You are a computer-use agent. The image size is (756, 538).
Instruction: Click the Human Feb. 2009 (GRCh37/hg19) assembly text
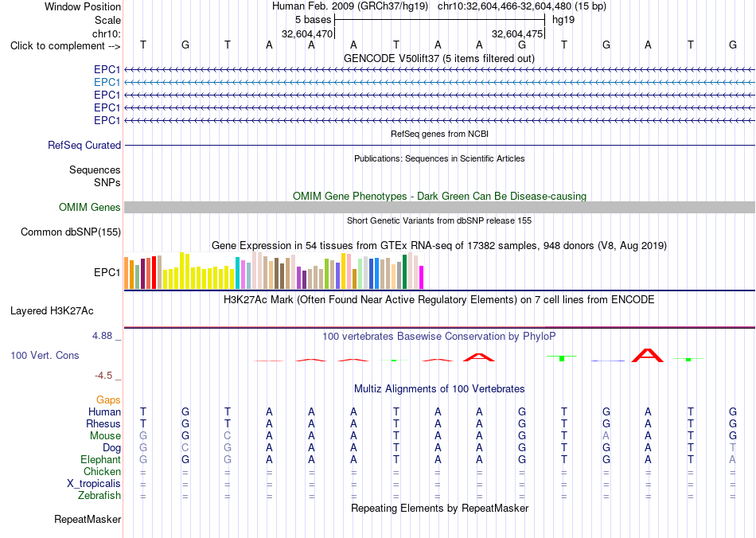[x=350, y=6]
